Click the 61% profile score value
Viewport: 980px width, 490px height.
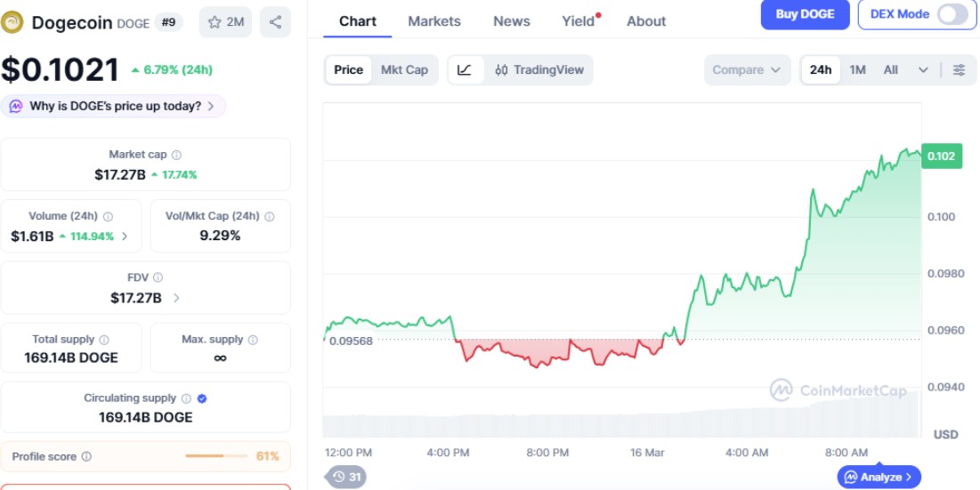268,456
